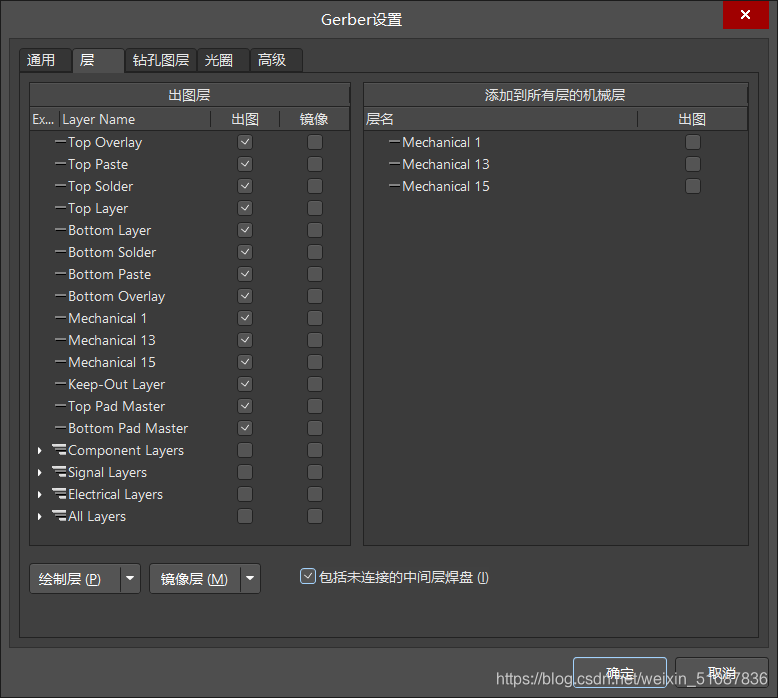Toggle include unconnected mid-layer pads checkbox
The height and width of the screenshot is (698, 778).
[308, 576]
